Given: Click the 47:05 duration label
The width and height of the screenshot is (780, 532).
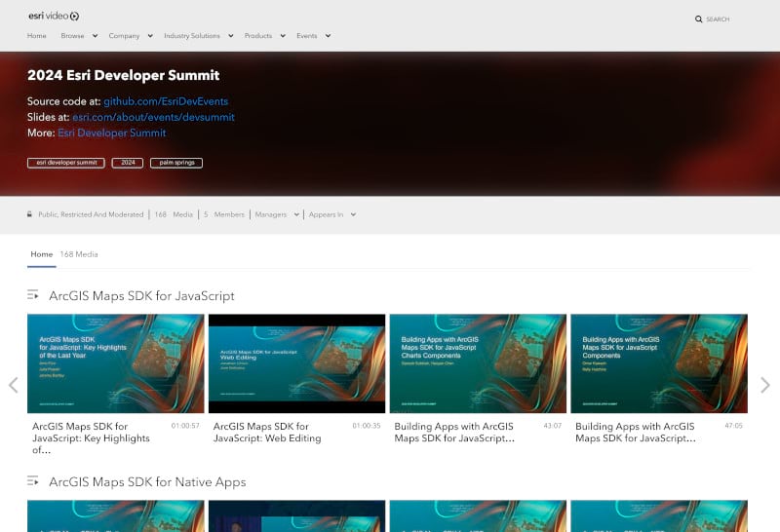Looking at the screenshot, I should pyautogui.click(x=734, y=426).
